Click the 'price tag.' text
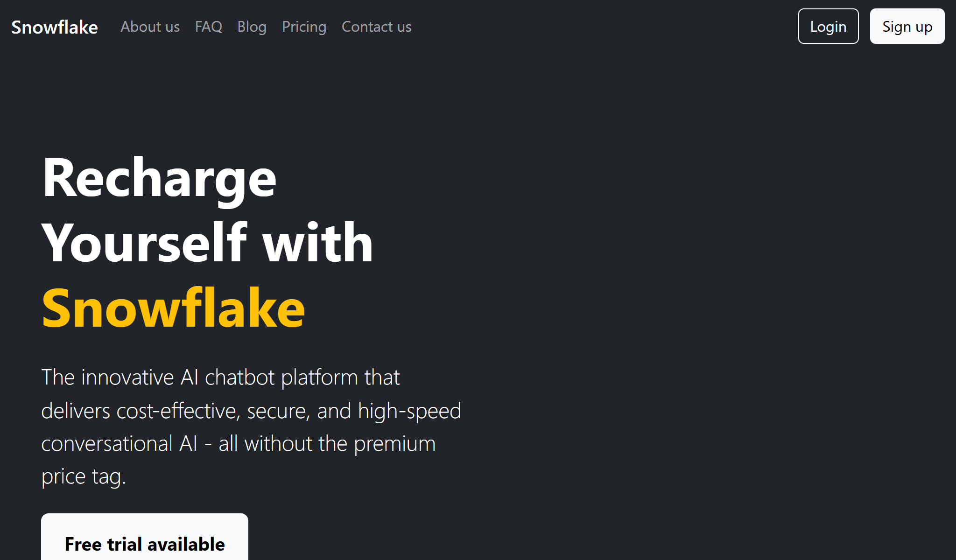Viewport: 956px width, 560px height. [84, 477]
